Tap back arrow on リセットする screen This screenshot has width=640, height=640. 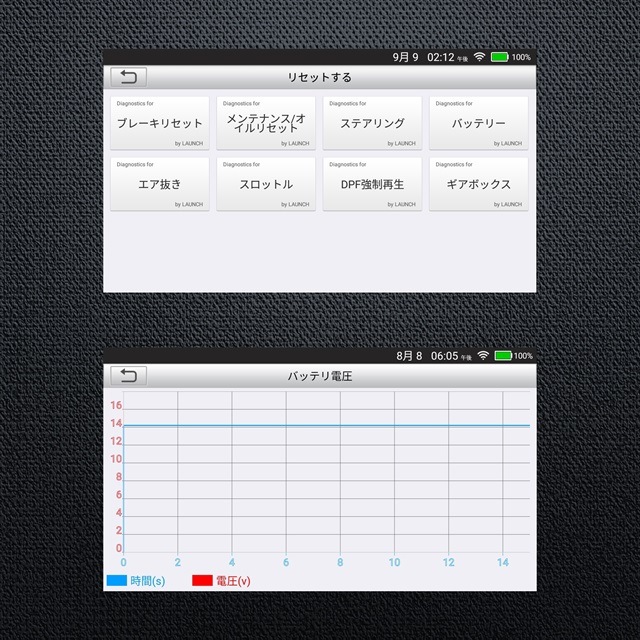click(x=128, y=77)
